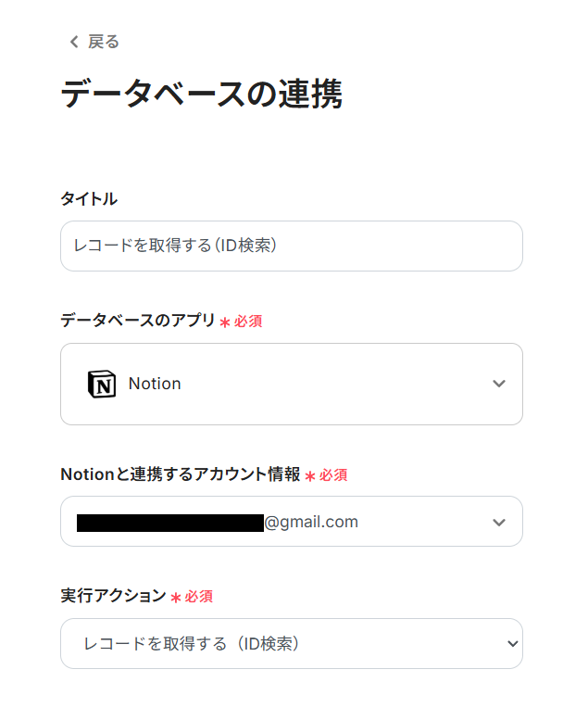588x720 pixels.
Task: Select the Notion text in app selector
Action: click(155, 384)
